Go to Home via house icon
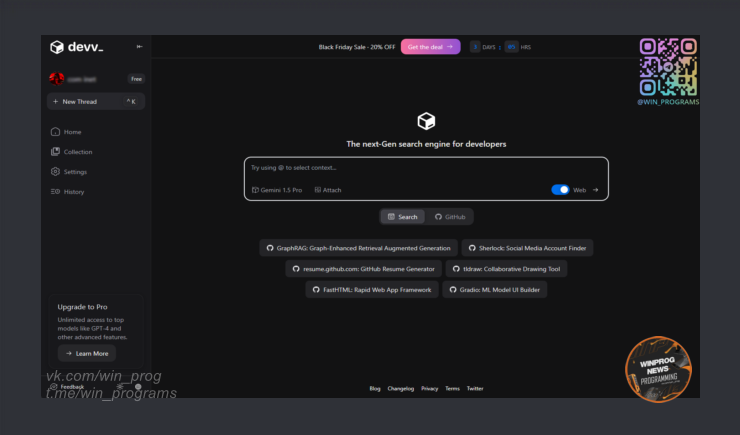 click(x=55, y=132)
